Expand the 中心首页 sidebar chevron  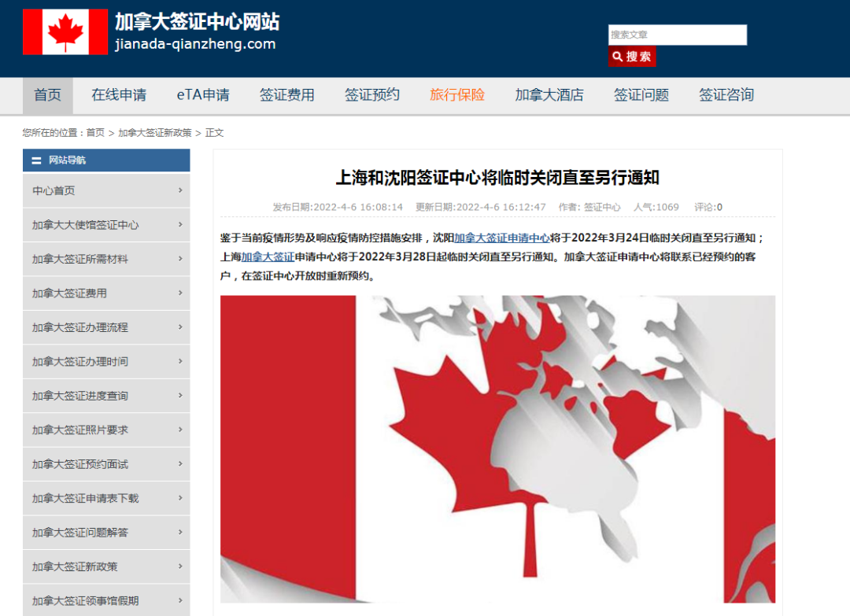pos(179,190)
